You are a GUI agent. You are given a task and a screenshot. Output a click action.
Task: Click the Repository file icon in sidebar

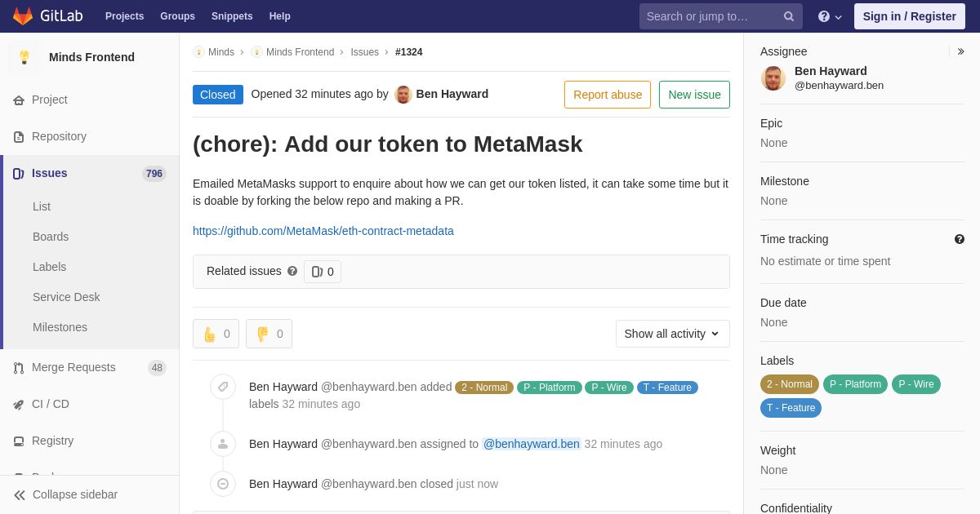pos(19,137)
